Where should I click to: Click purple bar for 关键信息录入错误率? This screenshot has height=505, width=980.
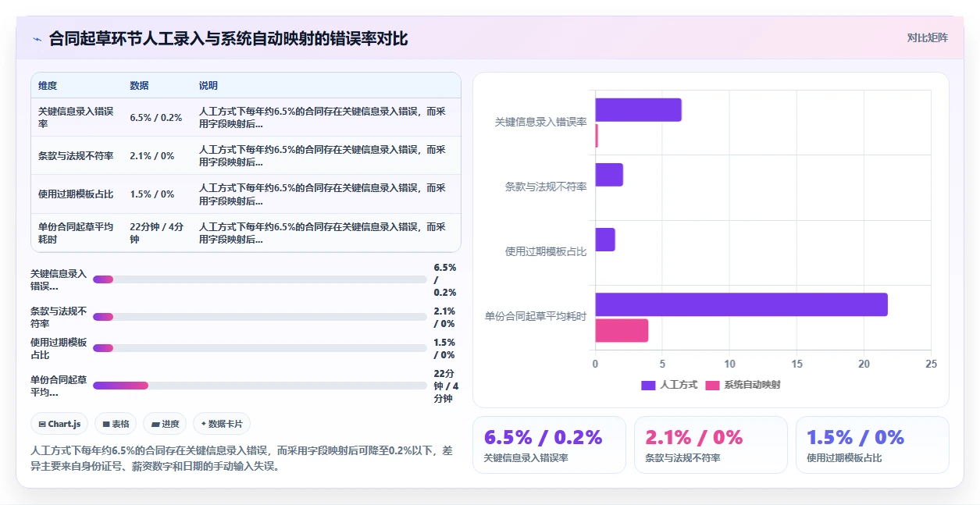[638, 110]
